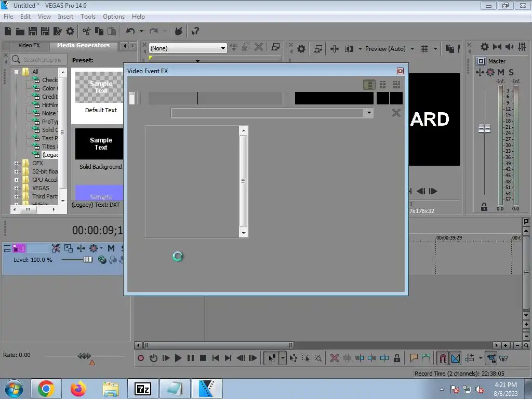The height and width of the screenshot is (399, 532).
Task: Expand the GPU Accelerated folder
Action: pos(16,180)
